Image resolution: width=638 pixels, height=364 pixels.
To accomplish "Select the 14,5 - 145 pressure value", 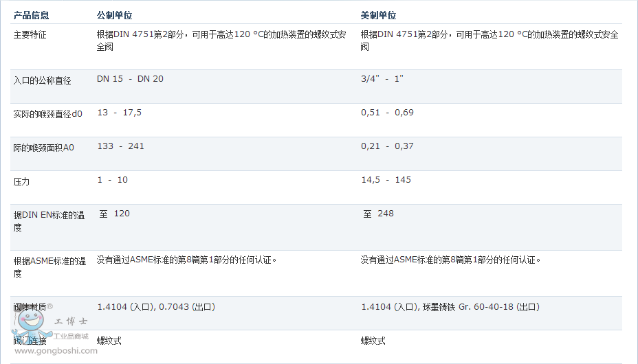I will (386, 180).
